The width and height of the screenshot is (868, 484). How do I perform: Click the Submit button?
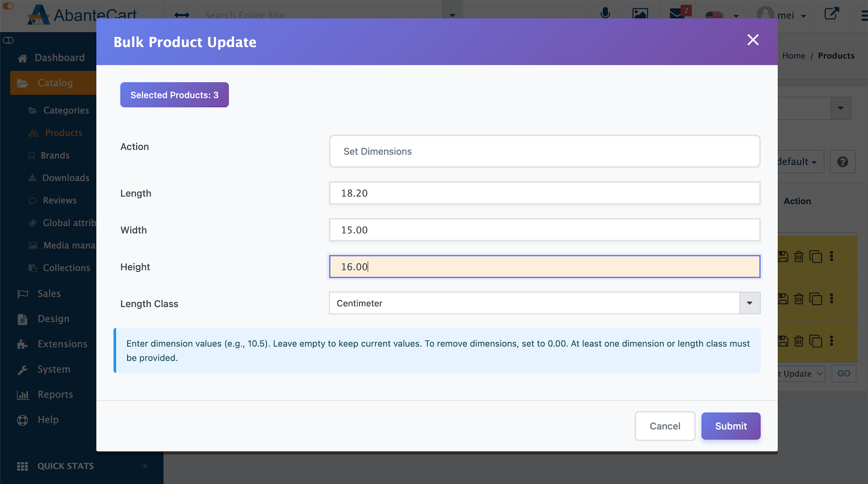tap(731, 426)
